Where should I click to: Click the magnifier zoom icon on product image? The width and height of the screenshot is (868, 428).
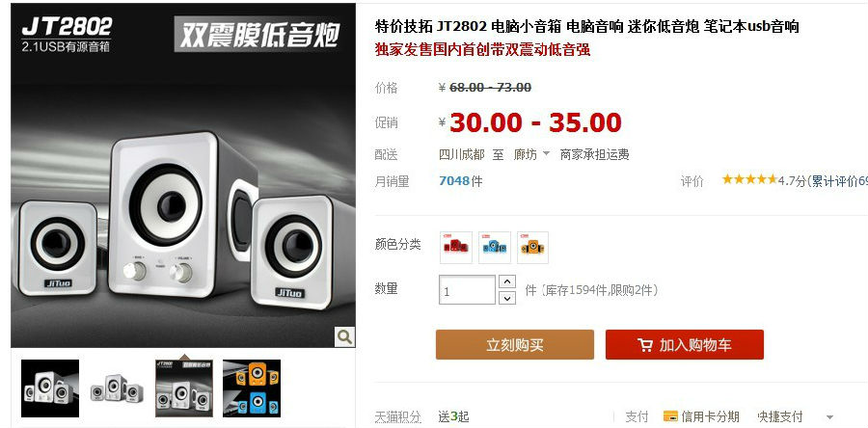pyautogui.click(x=344, y=336)
